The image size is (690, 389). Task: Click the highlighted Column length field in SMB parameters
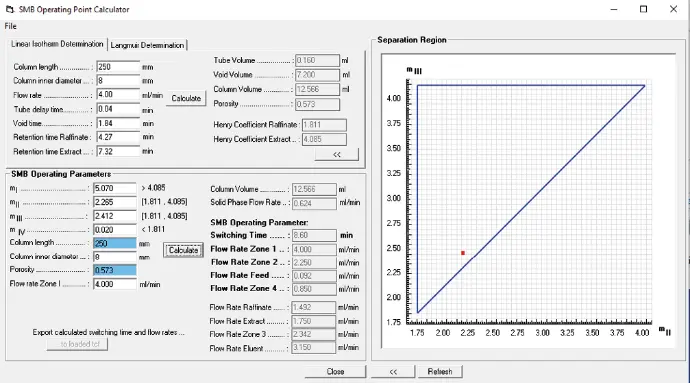[114, 243]
